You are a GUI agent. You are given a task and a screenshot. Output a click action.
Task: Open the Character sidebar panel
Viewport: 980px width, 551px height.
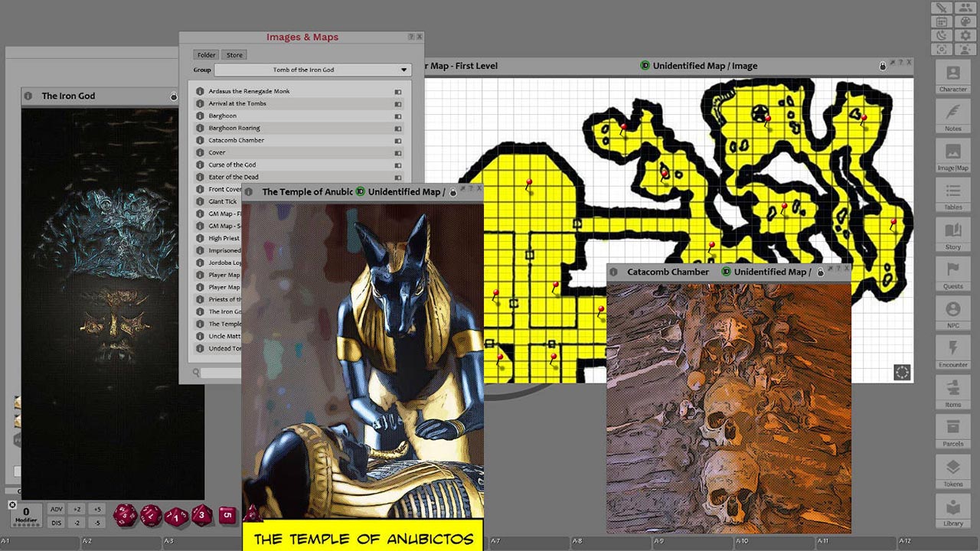click(x=952, y=80)
